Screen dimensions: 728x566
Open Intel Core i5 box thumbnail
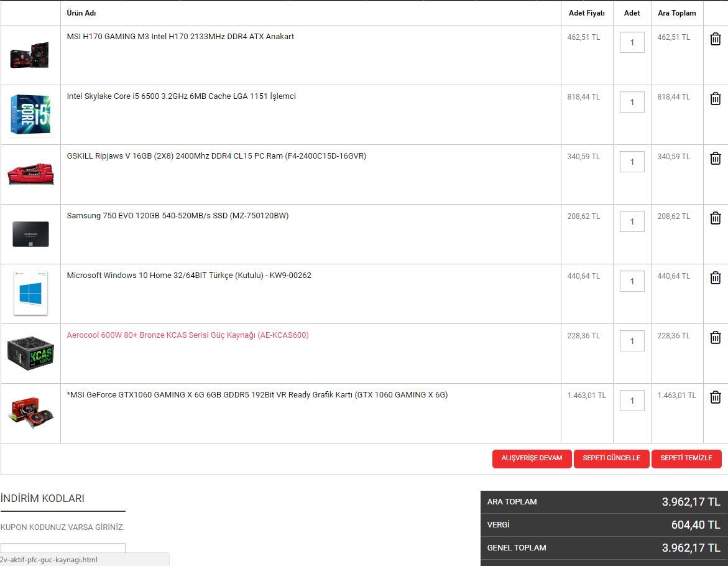(x=30, y=114)
